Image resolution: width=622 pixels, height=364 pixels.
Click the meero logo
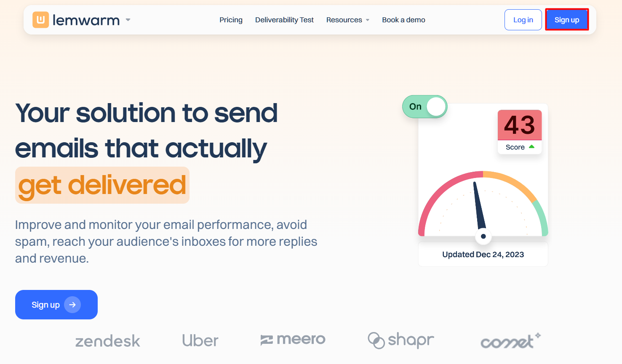click(x=293, y=339)
